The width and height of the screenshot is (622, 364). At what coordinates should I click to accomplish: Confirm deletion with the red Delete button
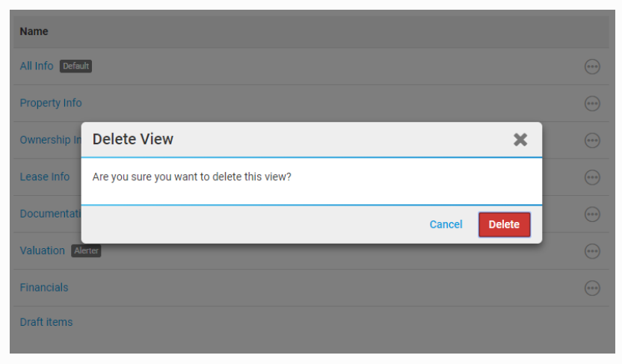pyautogui.click(x=504, y=224)
